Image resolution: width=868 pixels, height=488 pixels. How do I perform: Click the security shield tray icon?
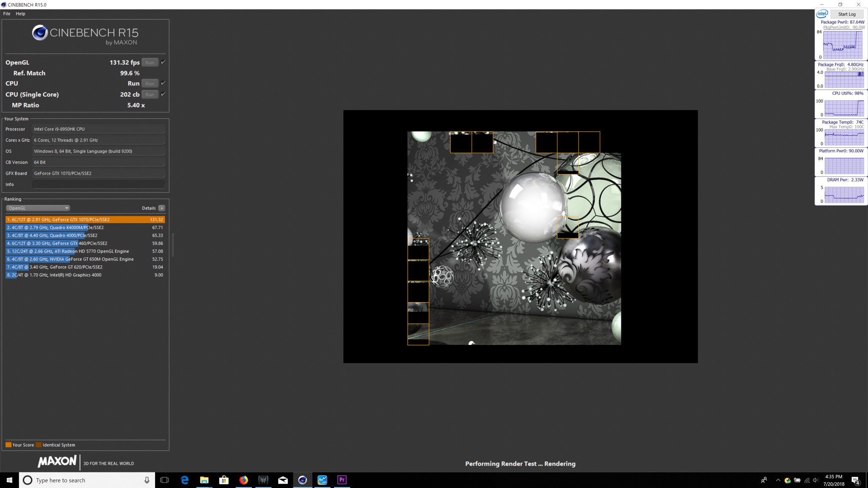pyautogui.click(x=787, y=480)
